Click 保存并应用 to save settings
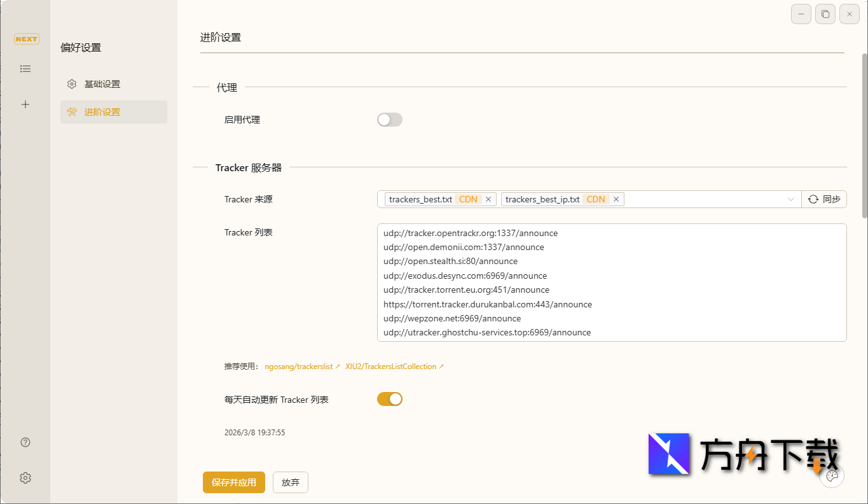Screen dimensions: 868x504 pos(234,482)
